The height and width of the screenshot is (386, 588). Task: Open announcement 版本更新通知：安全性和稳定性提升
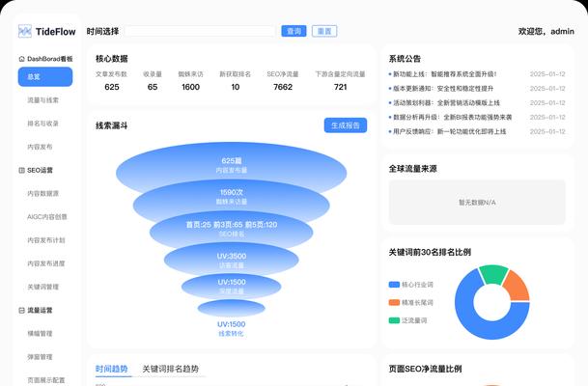point(443,89)
